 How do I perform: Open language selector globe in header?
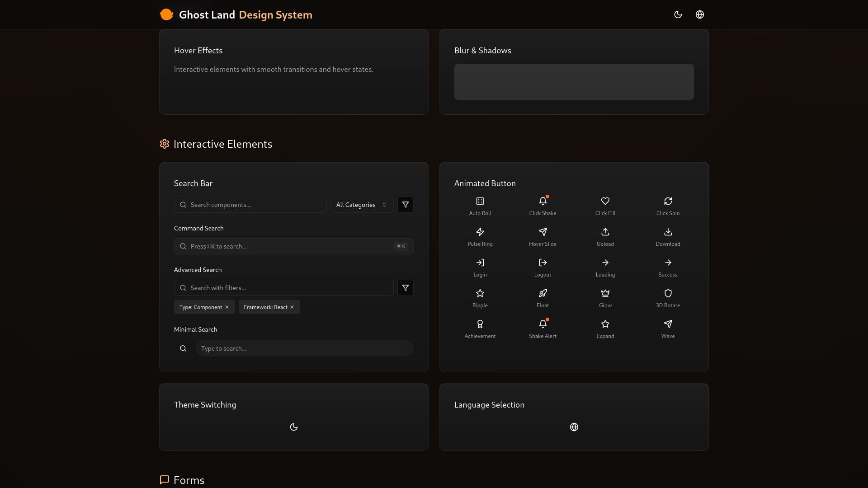[x=699, y=14]
